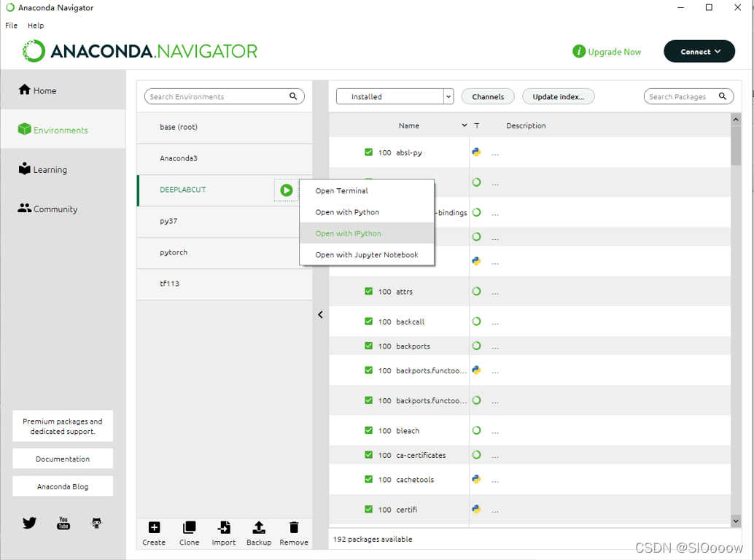Click Premium packages and dedicated support
Image resolution: width=754 pixels, height=560 pixels.
coord(63,426)
